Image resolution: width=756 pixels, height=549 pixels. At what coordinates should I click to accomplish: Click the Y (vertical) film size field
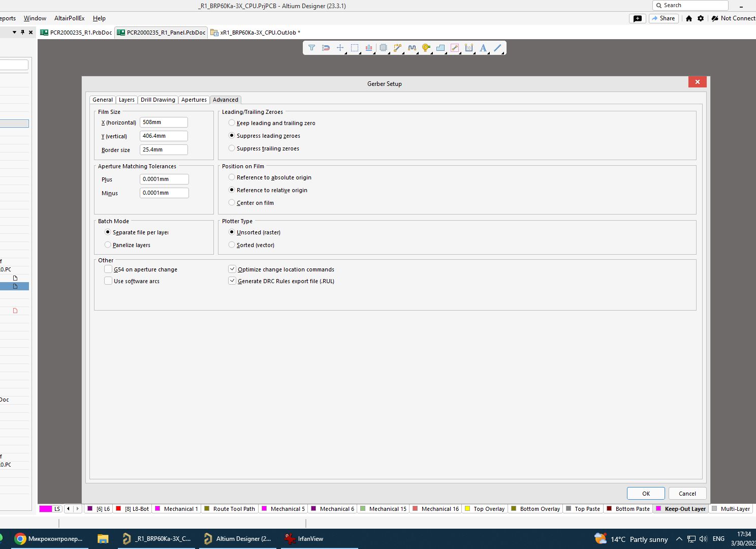click(x=164, y=136)
